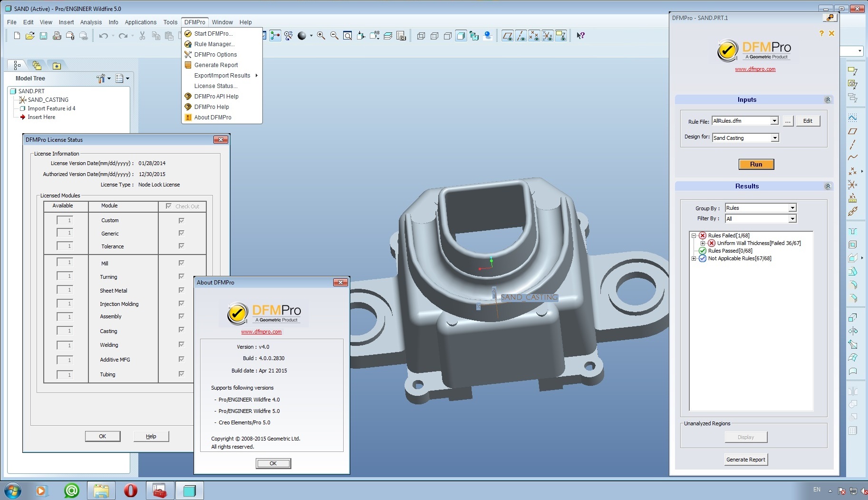Toggle the Assembly module checkbox
The height and width of the screenshot is (500, 868).
182,316
